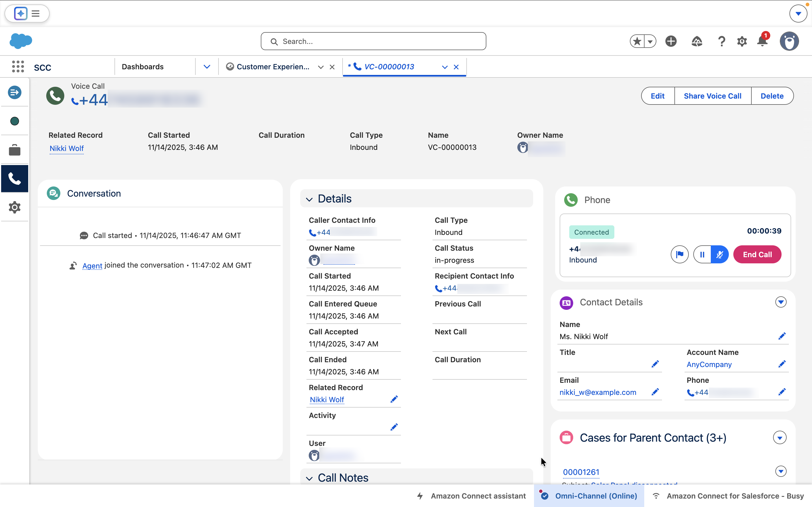Open the Trailhead guidance icon
The height and width of the screenshot is (507, 812).
pyautogui.click(x=697, y=41)
